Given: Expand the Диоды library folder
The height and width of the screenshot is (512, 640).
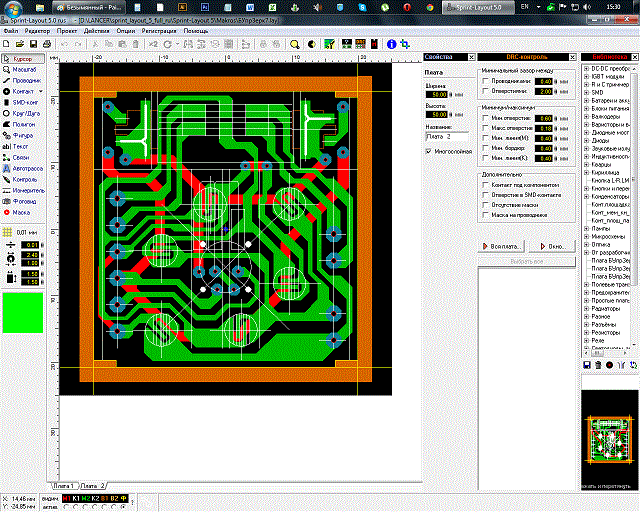Looking at the screenshot, I should tap(584, 140).
